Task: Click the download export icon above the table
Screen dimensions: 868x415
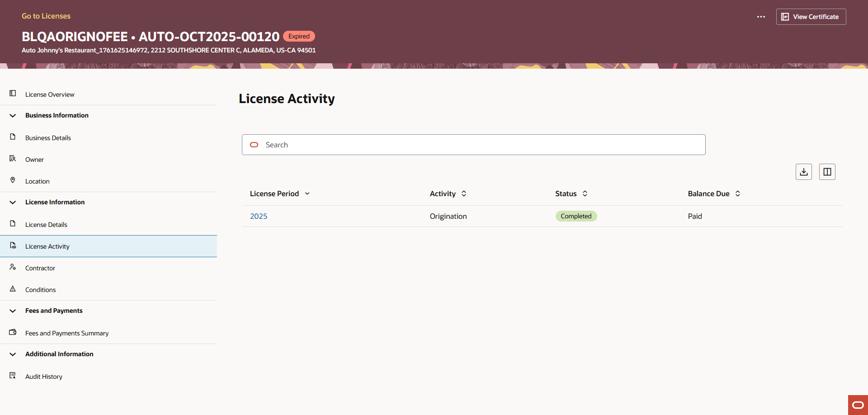Action: [x=803, y=171]
